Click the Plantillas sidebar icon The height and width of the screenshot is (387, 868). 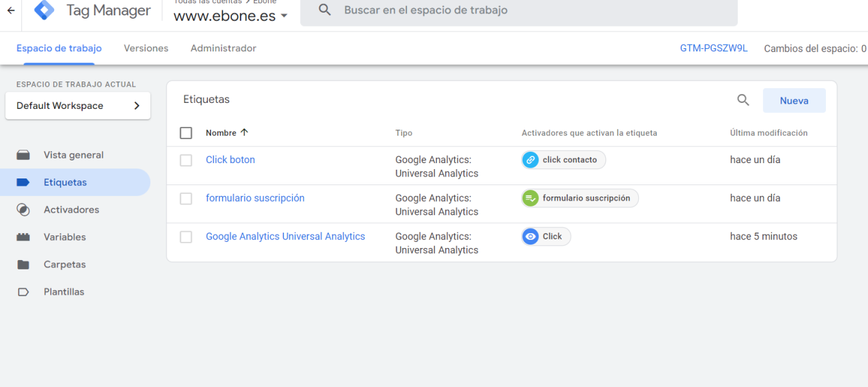tap(23, 292)
